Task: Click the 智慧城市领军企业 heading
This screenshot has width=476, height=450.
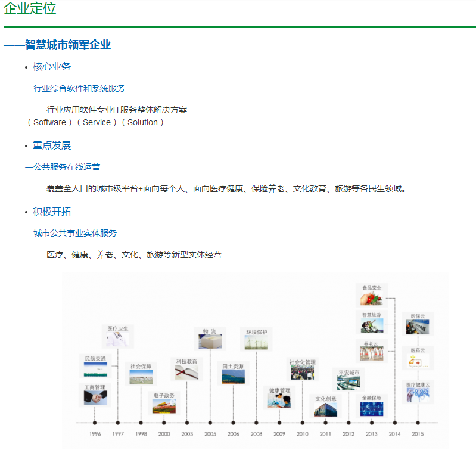Action: click(x=67, y=45)
